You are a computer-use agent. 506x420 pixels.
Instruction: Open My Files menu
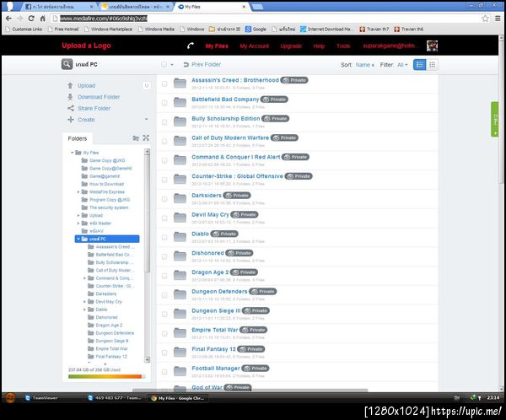217,46
